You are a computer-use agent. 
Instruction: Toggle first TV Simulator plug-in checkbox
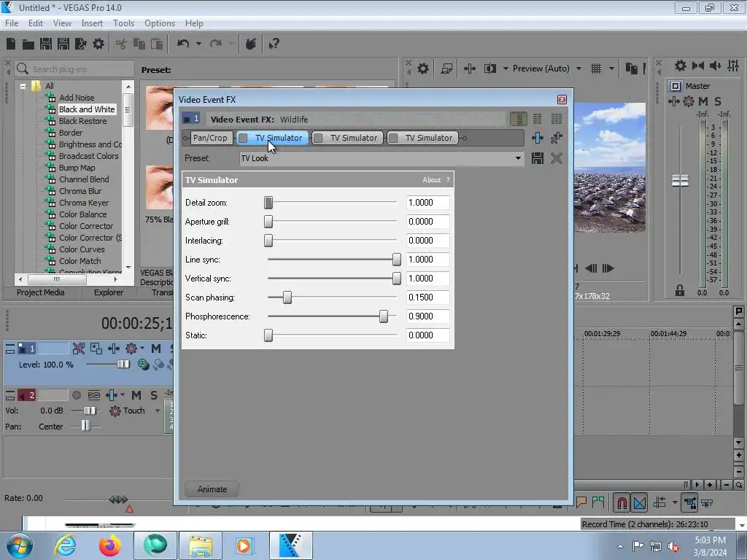click(x=243, y=138)
